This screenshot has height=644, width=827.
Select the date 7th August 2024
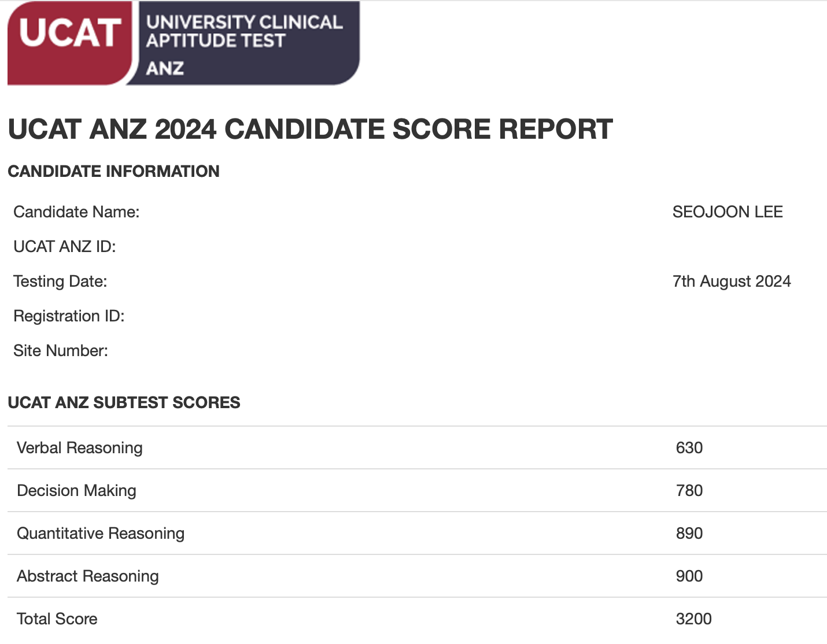point(732,282)
